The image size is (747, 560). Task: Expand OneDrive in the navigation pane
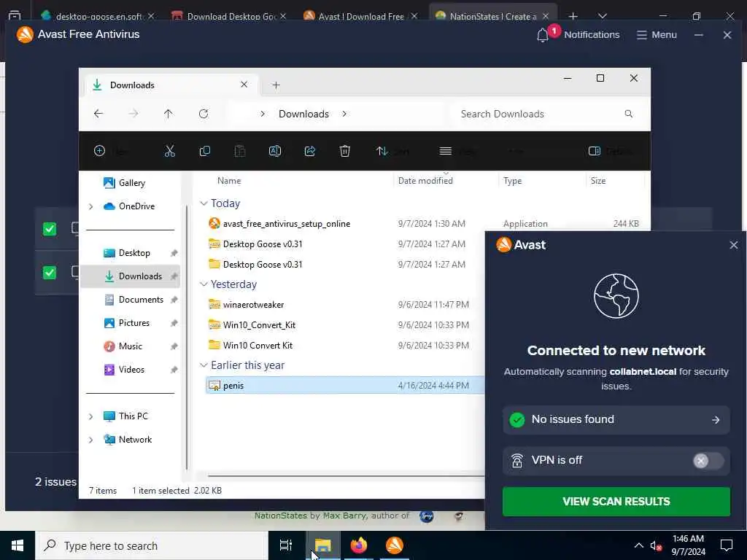pos(90,206)
